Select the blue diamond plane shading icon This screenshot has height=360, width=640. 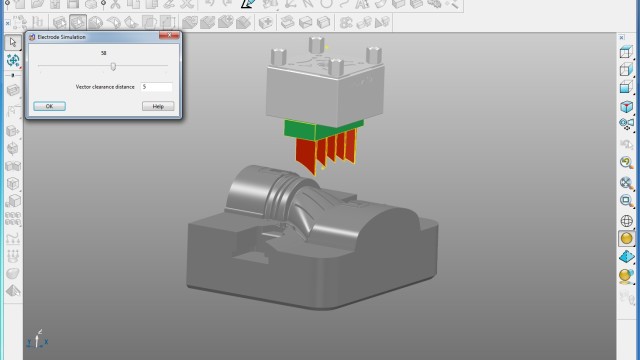626,257
